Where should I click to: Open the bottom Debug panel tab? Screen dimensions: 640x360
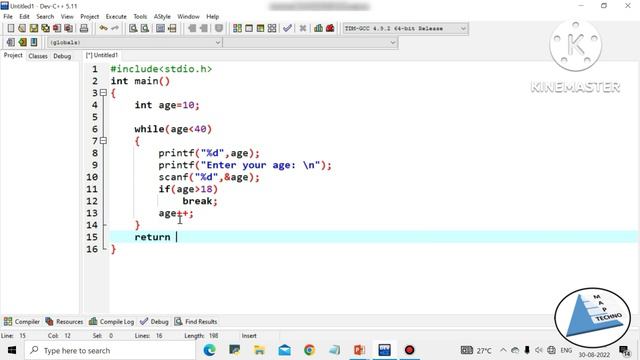coord(154,322)
